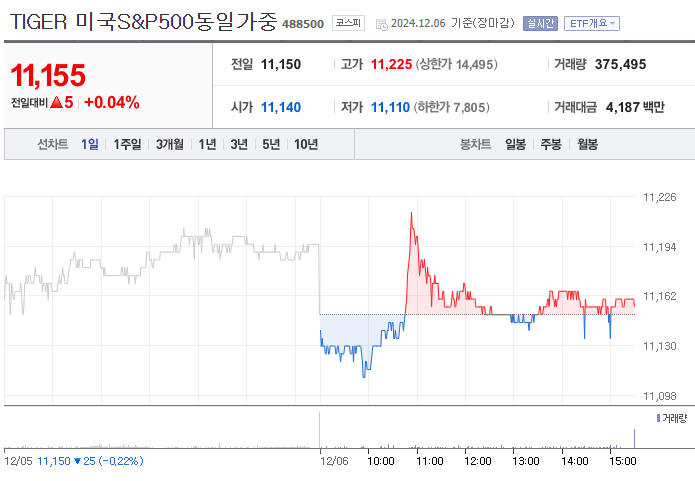This screenshot has height=481, width=695.
Task: Click the 코스피 market badge
Action: click(x=348, y=23)
